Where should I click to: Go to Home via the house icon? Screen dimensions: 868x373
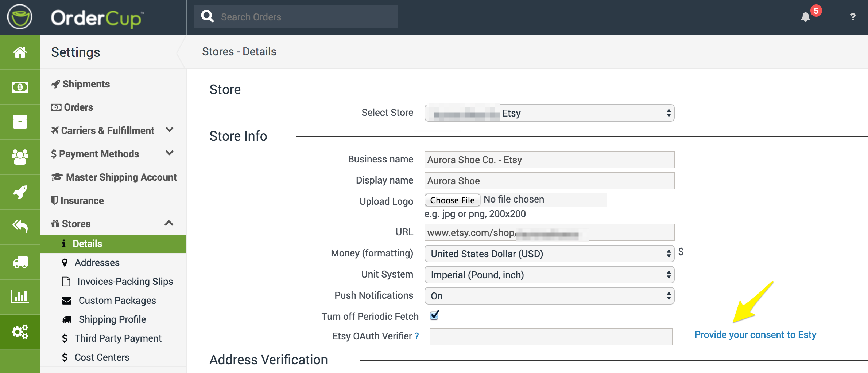tap(20, 52)
